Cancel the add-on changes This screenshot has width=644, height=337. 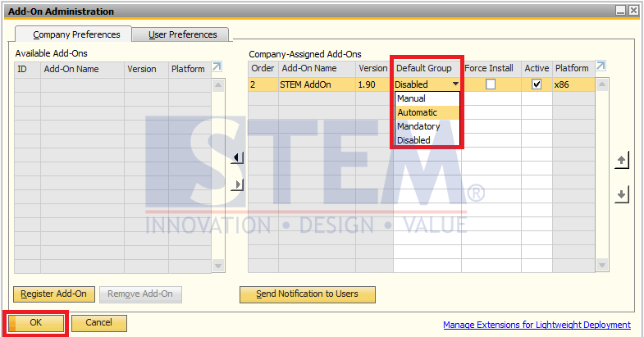pyautogui.click(x=99, y=322)
